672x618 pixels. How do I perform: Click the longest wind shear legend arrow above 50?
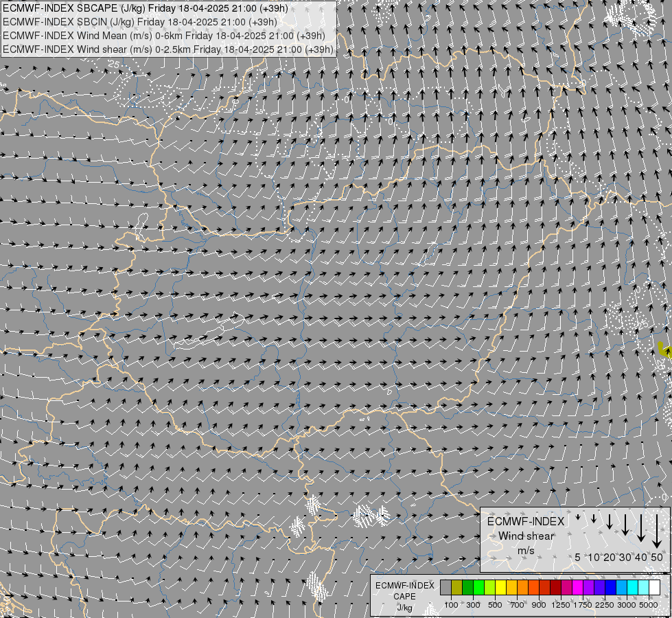click(x=657, y=531)
